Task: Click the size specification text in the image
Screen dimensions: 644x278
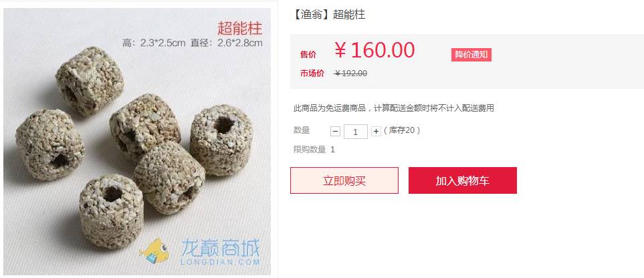Action: (192, 43)
